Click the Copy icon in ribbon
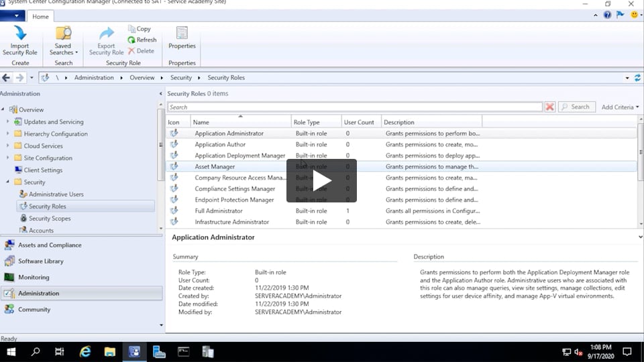644x362 pixels. pos(132,29)
